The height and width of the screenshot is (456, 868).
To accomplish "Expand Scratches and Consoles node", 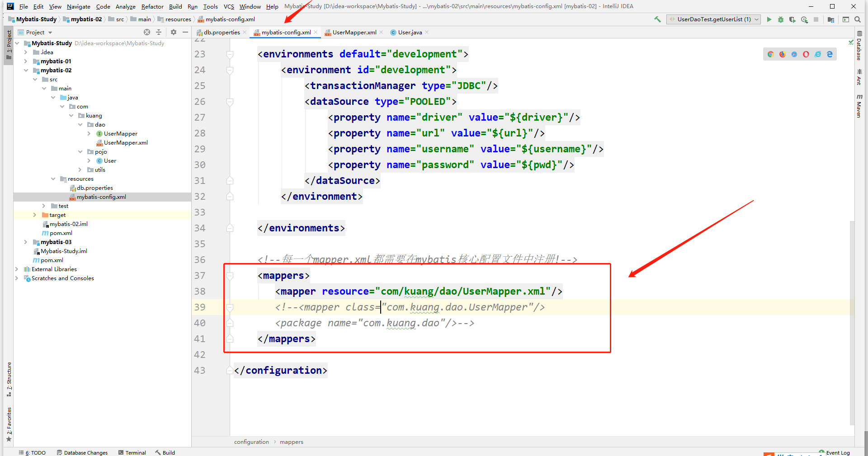I will [17, 278].
